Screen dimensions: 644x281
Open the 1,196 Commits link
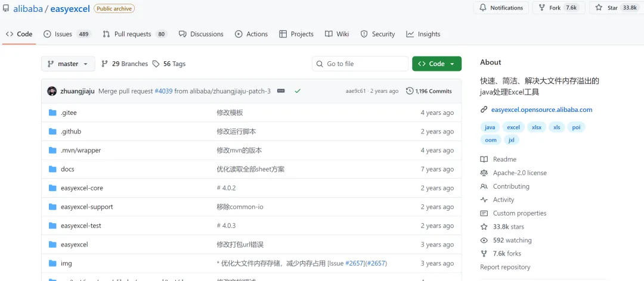tap(429, 91)
